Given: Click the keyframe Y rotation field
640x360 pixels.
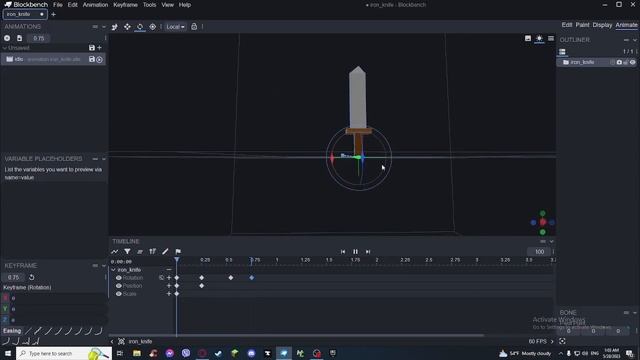Looking at the screenshot, I should pos(57,309).
